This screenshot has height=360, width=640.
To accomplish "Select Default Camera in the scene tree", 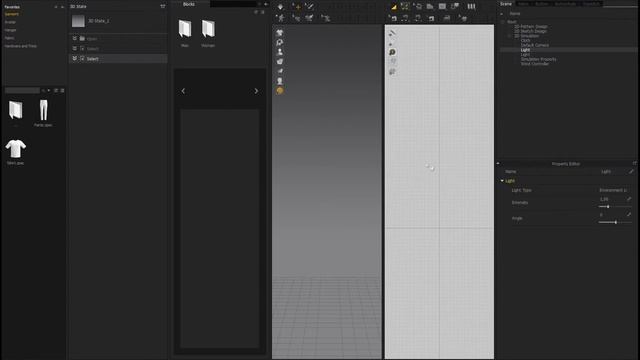I will click(535, 45).
